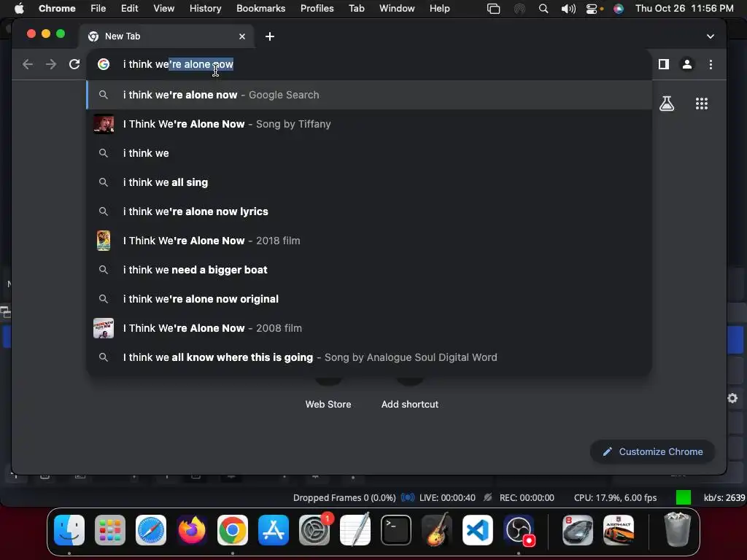
Task: Open System Settings from the Dock
Action: pyautogui.click(x=314, y=530)
